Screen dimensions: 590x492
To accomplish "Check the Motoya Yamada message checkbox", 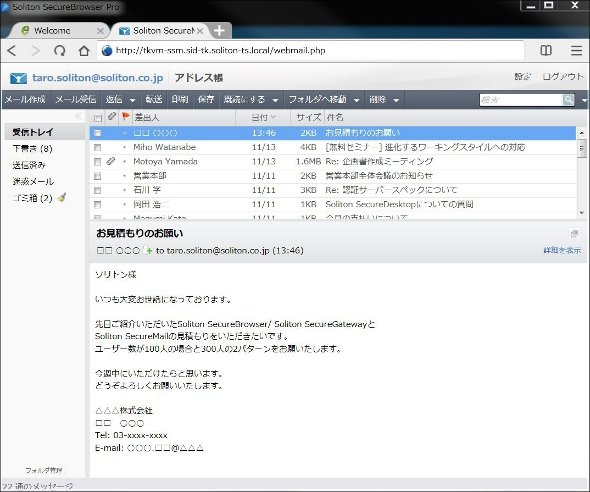I will coord(97,161).
